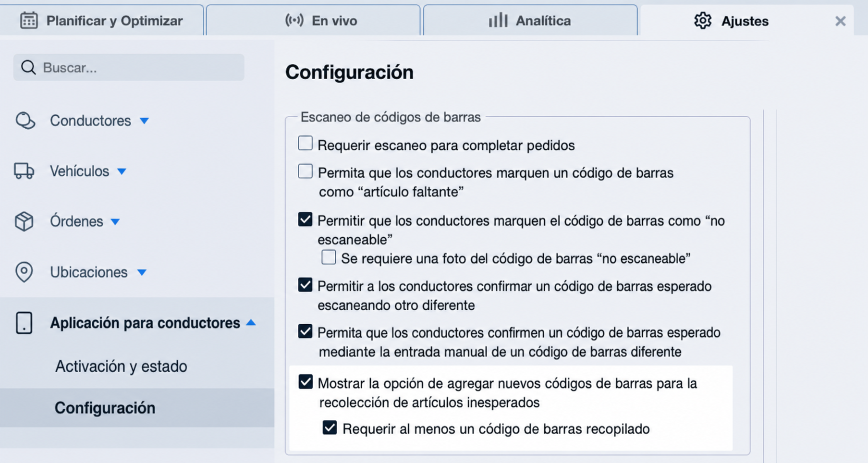Click the box icon for Órdenes
Viewport: 868px width, 463px height.
24,221
